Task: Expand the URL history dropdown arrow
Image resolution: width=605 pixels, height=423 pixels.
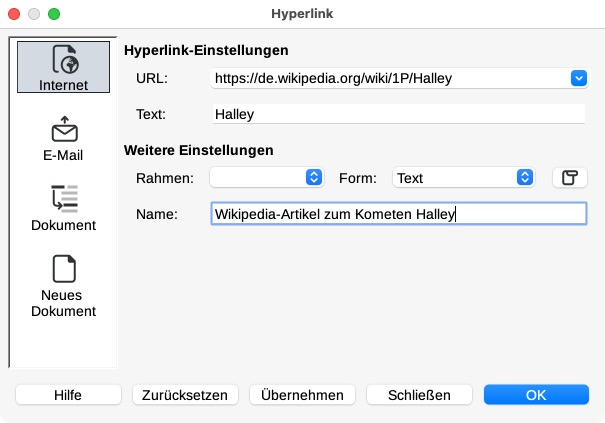Action: pyautogui.click(x=578, y=78)
